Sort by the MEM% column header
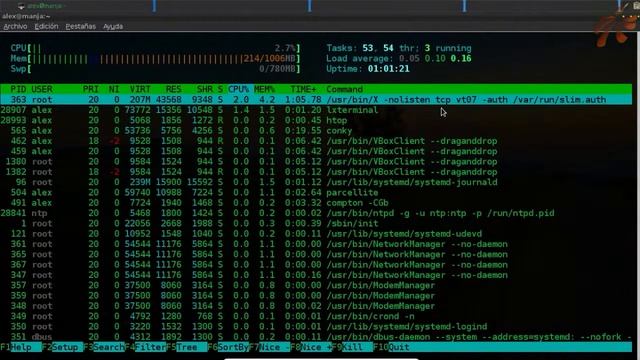 pos(264,89)
